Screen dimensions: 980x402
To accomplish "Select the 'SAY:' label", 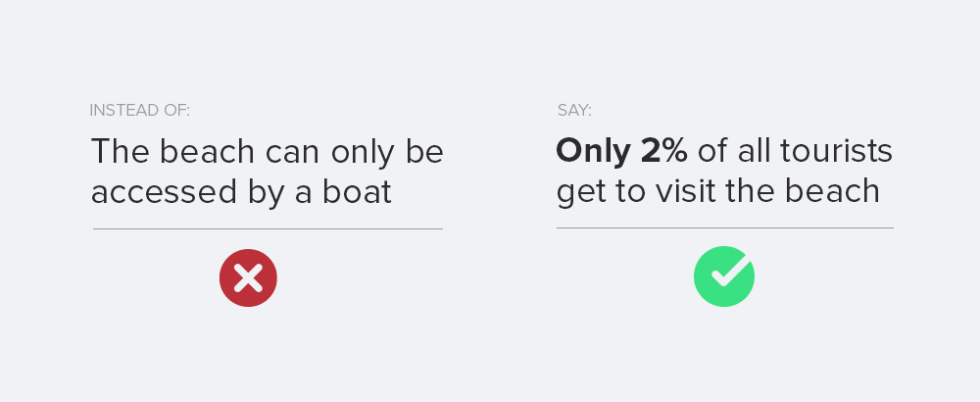I will point(574,111).
